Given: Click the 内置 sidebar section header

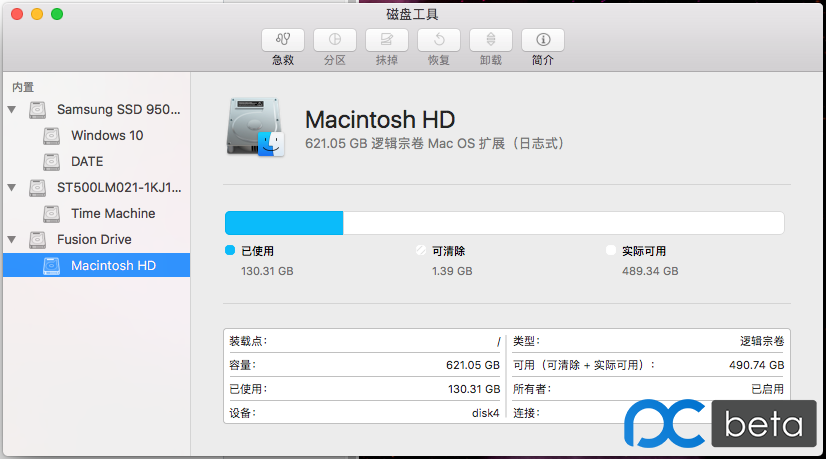Looking at the screenshot, I should (23, 87).
